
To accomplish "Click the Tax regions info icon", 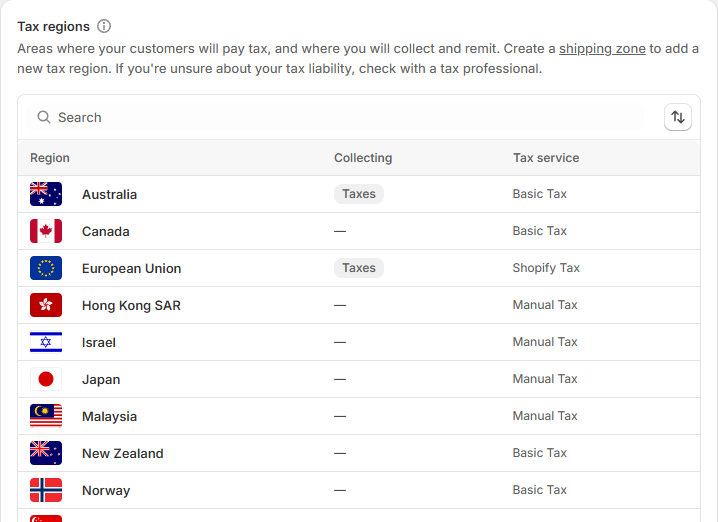I will (104, 26).
